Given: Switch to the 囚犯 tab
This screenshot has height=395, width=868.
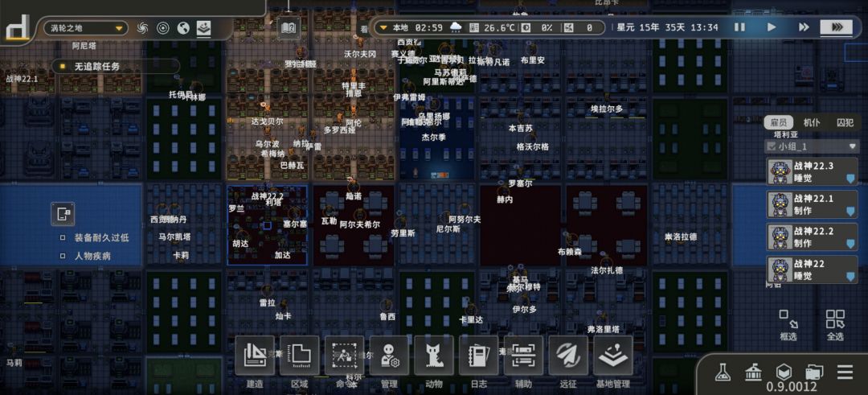Looking at the screenshot, I should pos(845,122).
